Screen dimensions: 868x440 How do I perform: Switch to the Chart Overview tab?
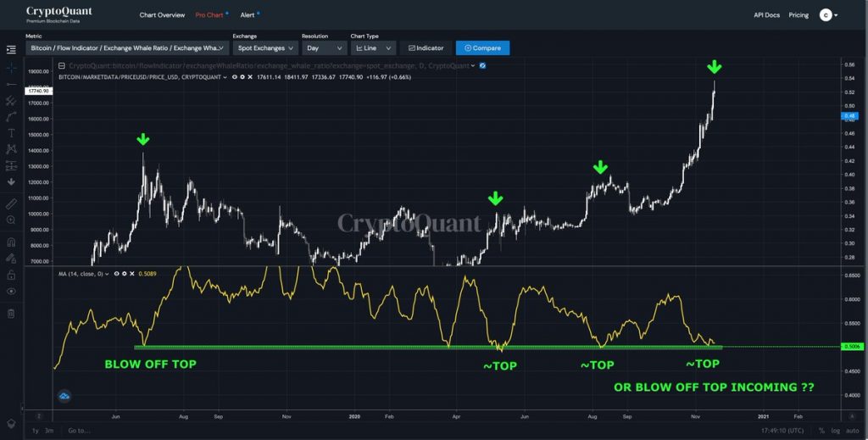point(162,15)
